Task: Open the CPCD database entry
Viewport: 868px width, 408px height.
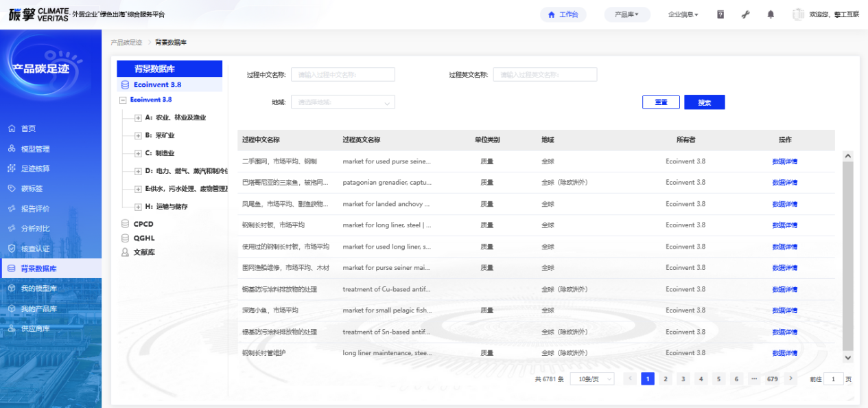Action: (143, 224)
